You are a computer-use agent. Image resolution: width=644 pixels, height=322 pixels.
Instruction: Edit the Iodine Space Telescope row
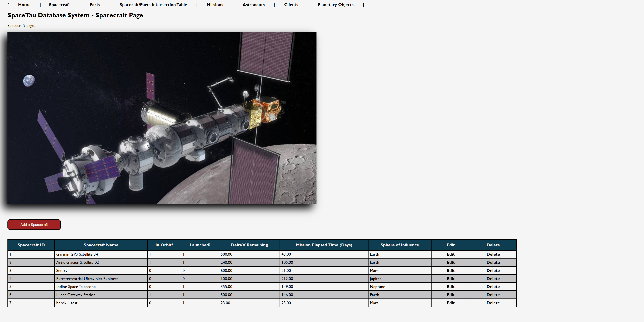click(451, 287)
